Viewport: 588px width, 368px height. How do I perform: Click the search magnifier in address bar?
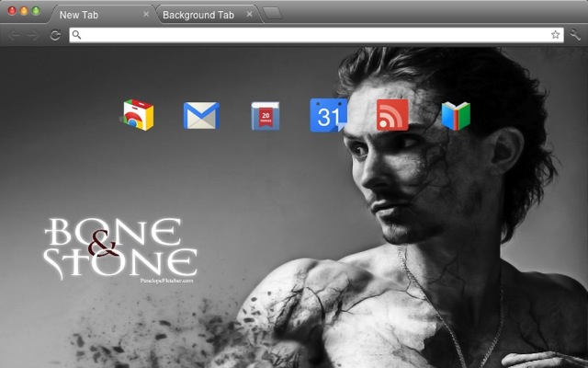coord(76,35)
